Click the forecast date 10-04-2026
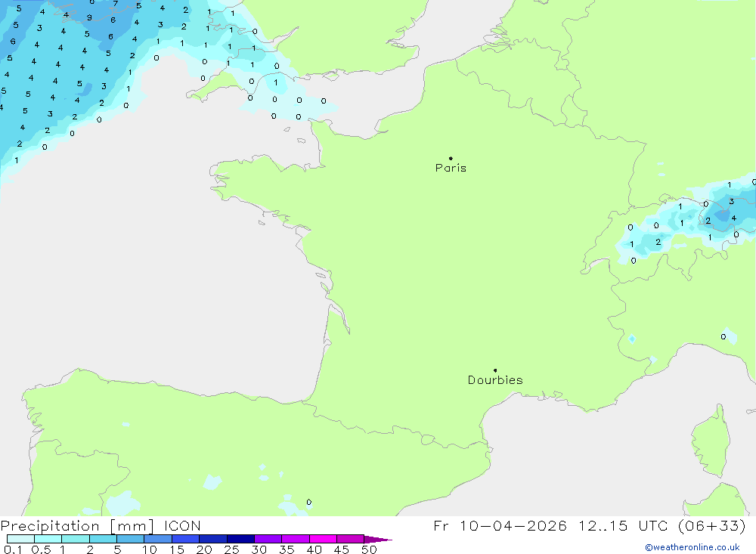This screenshot has height=554, width=756. point(513,525)
